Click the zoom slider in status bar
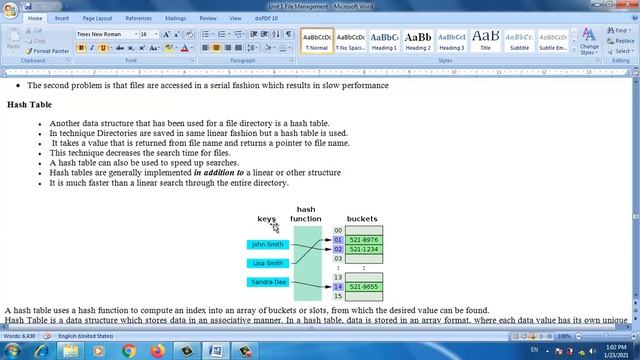Viewport: 640px width, 360px height. coord(606,336)
